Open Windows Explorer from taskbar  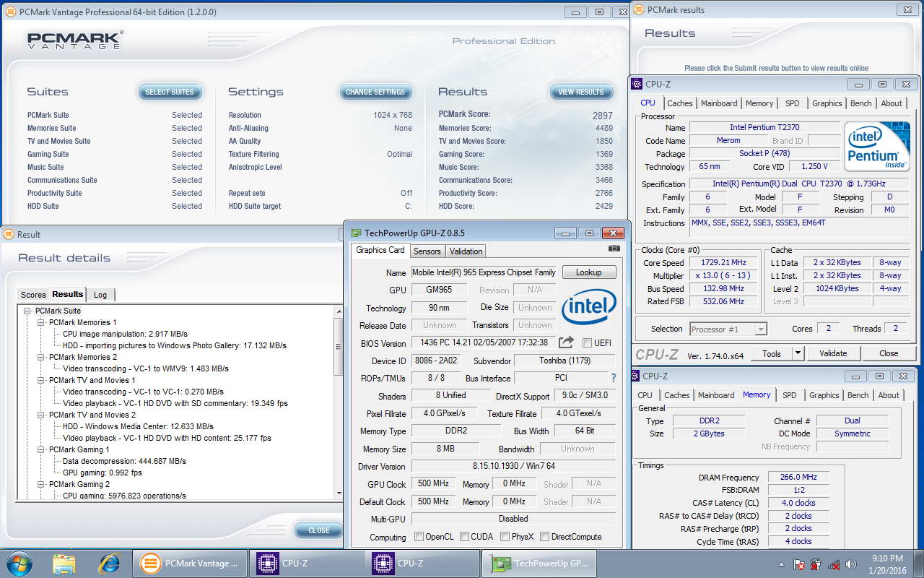point(64,564)
